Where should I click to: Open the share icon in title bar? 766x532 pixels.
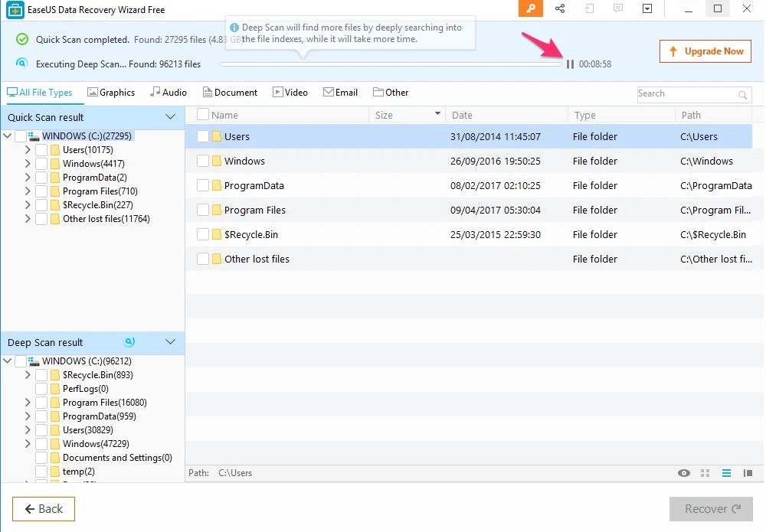[x=560, y=9]
